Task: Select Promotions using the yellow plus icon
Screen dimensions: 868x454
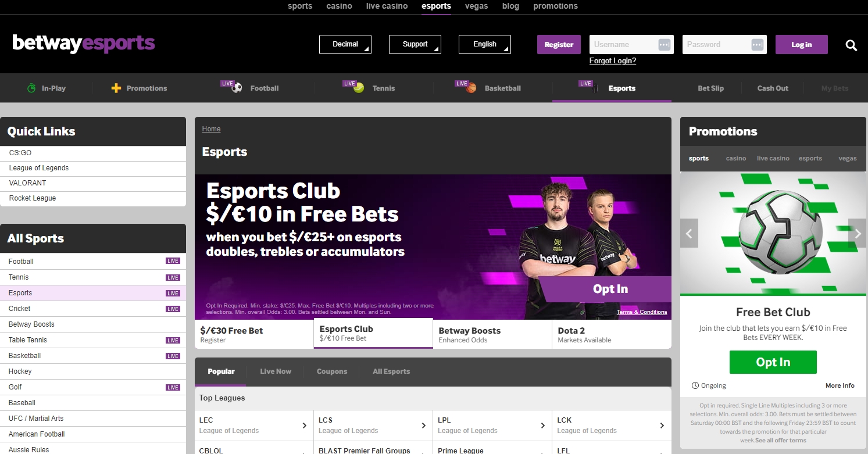Action: (116, 88)
